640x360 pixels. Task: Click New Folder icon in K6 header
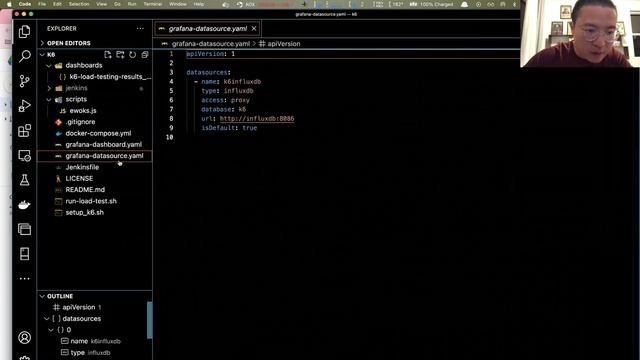point(120,55)
